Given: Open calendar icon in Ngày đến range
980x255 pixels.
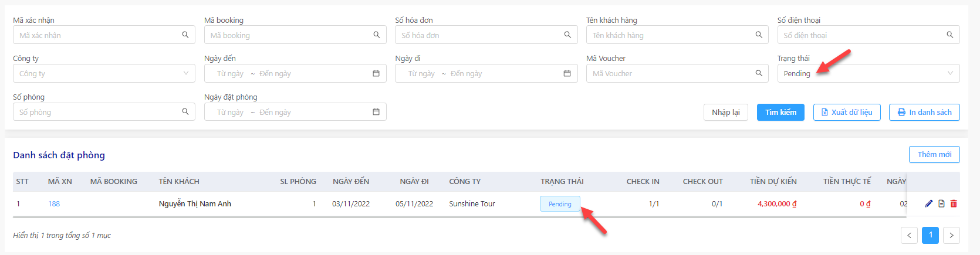Looking at the screenshot, I should (376, 73).
